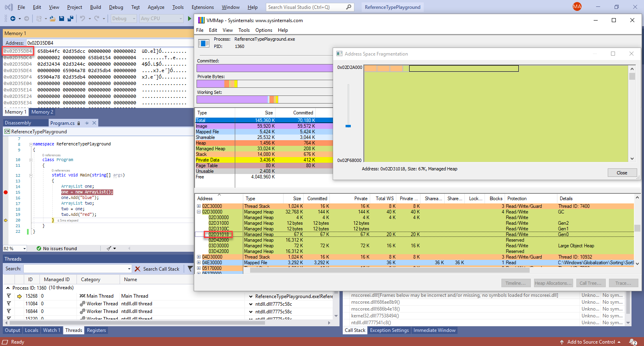
Task: Click the pin icon on Program.cs tab
Action: pyautogui.click(x=87, y=123)
